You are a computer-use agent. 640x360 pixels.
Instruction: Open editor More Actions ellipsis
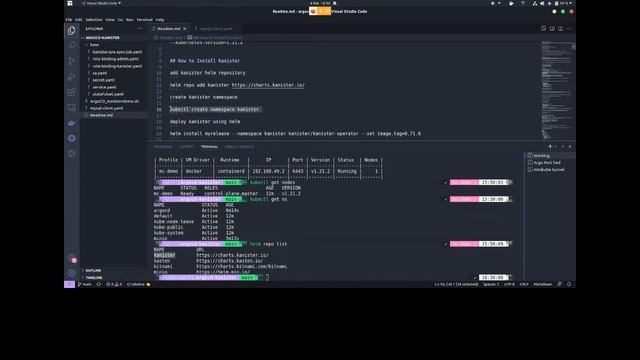[569, 29]
